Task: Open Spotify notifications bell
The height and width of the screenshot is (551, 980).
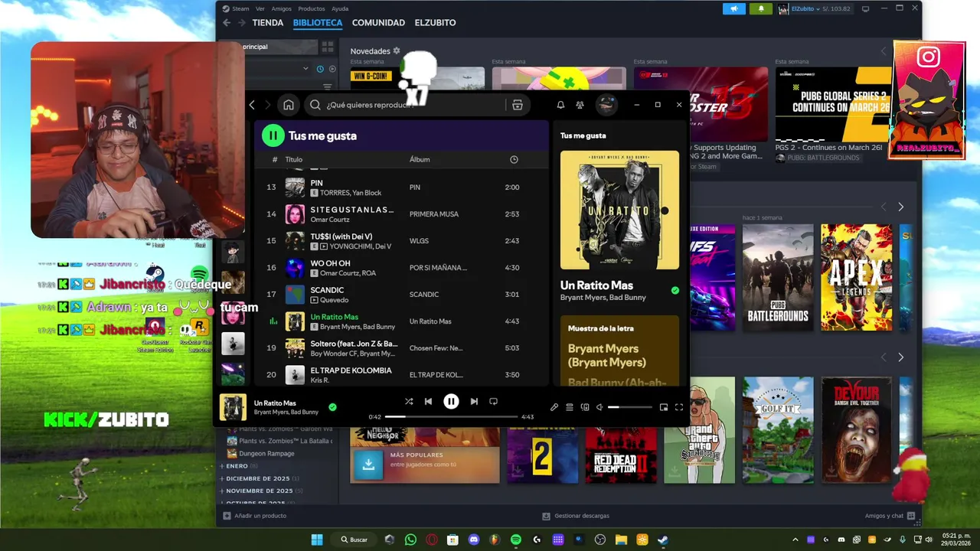Action: tap(560, 105)
